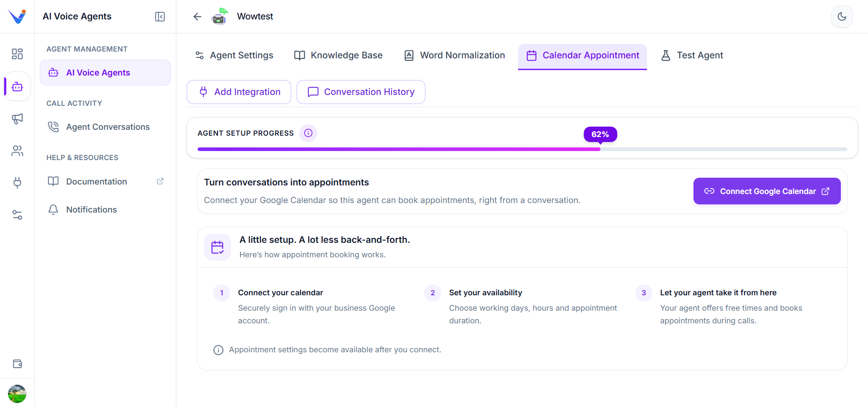Viewport: 868px width, 407px height.
Task: Switch to Word Normalization tab
Action: tap(454, 56)
